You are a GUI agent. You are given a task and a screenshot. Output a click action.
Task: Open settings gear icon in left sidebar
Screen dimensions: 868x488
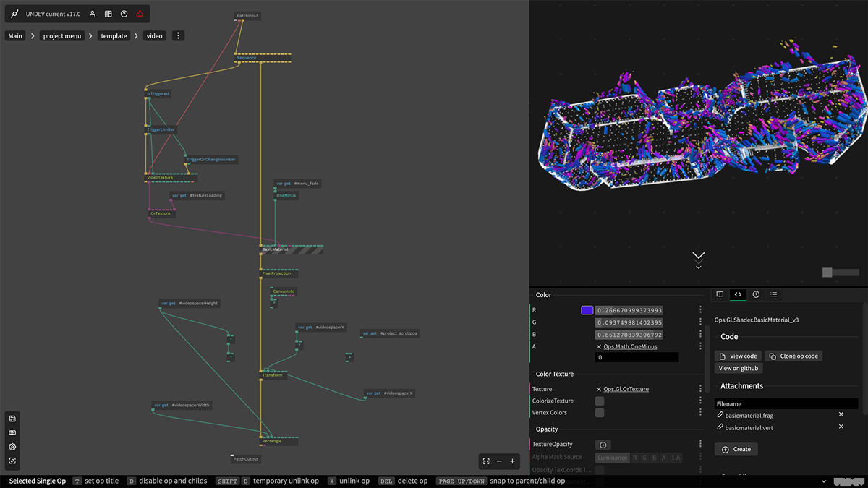click(12, 447)
